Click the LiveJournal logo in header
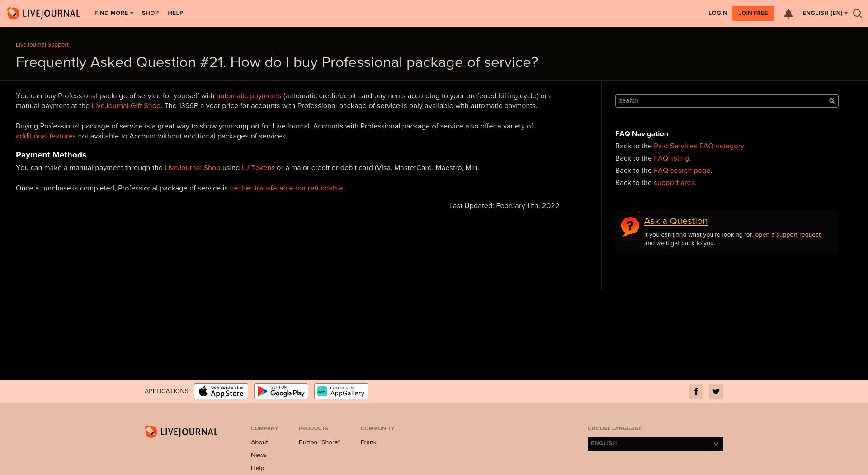Screen dimensions: 868x475 (43, 13)
